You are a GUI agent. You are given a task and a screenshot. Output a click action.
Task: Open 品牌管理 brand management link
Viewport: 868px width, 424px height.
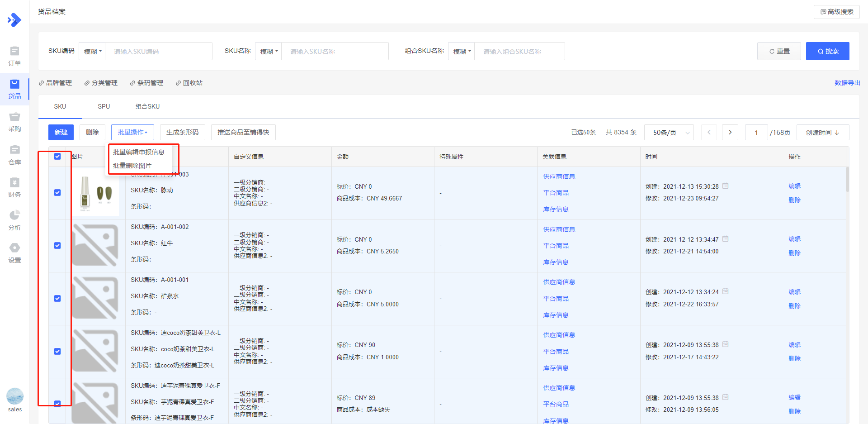[x=55, y=83]
